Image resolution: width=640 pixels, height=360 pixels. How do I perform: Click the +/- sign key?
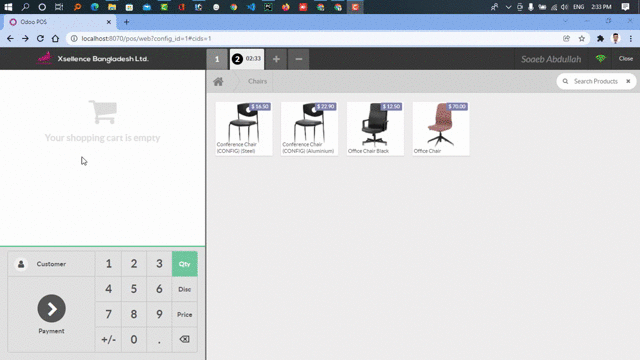click(x=109, y=339)
